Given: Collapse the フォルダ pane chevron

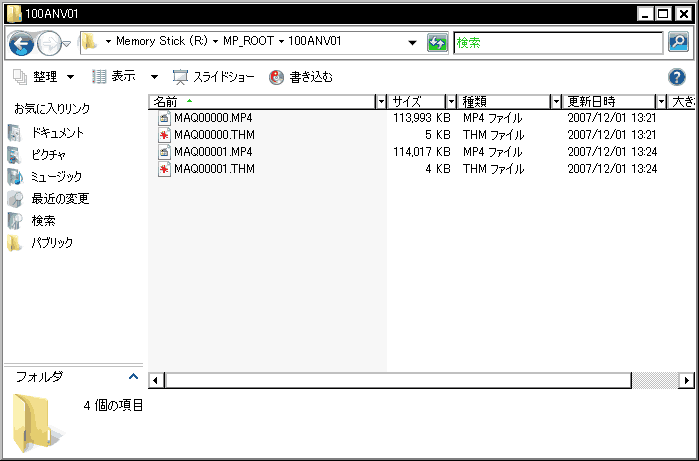Looking at the screenshot, I should coord(133,377).
